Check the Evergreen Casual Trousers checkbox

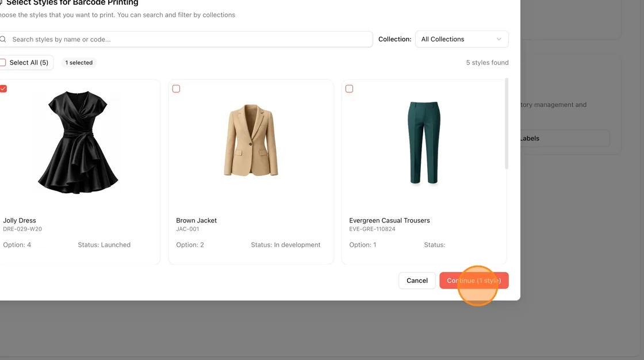point(349,89)
